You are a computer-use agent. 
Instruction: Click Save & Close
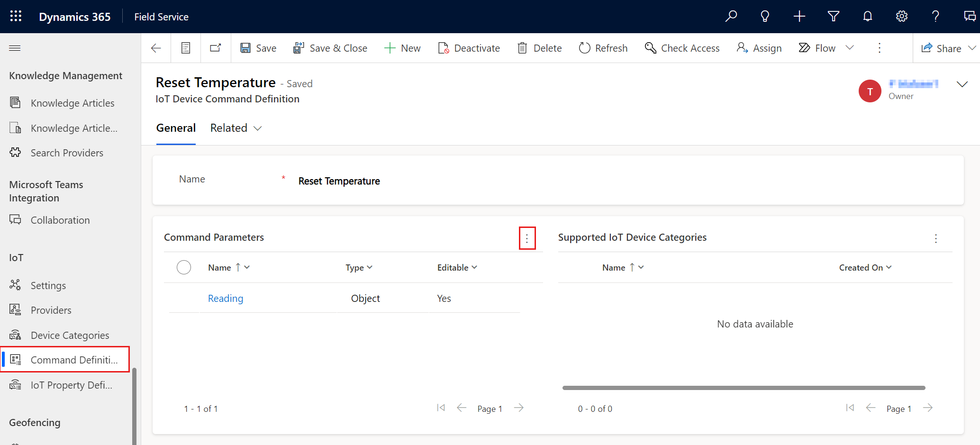[x=330, y=48]
